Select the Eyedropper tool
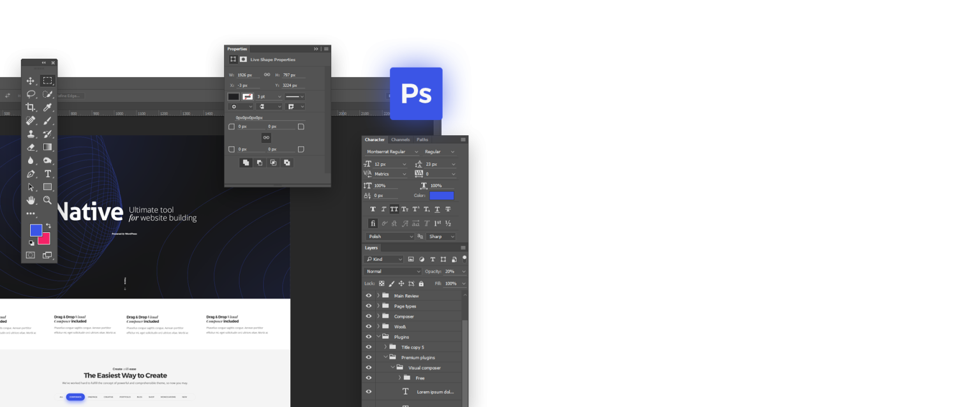980x407 pixels. pyautogui.click(x=47, y=107)
